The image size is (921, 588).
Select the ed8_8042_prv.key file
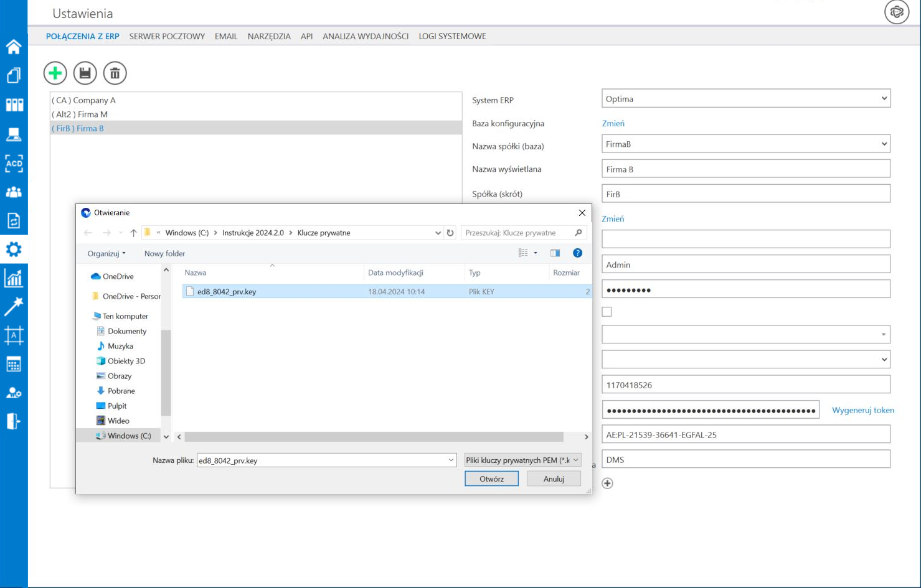(x=227, y=291)
